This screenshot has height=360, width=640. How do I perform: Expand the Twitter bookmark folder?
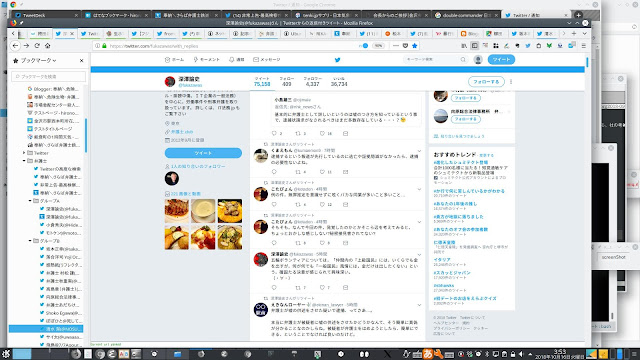point(24,153)
